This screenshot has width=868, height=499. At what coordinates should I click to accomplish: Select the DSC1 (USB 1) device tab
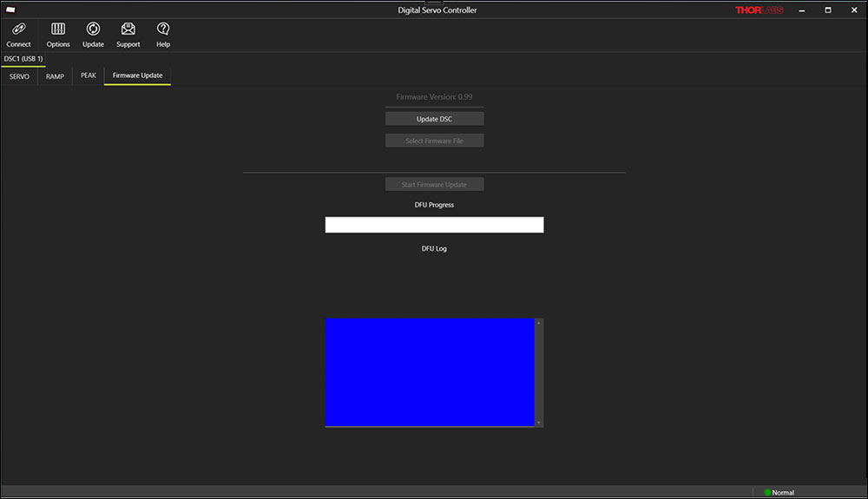[23, 59]
